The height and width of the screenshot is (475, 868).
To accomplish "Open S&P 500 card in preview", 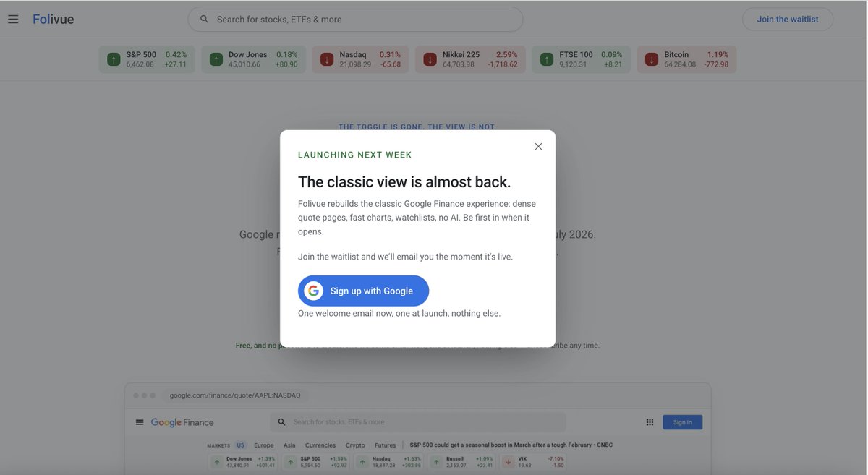I will coord(316,462).
